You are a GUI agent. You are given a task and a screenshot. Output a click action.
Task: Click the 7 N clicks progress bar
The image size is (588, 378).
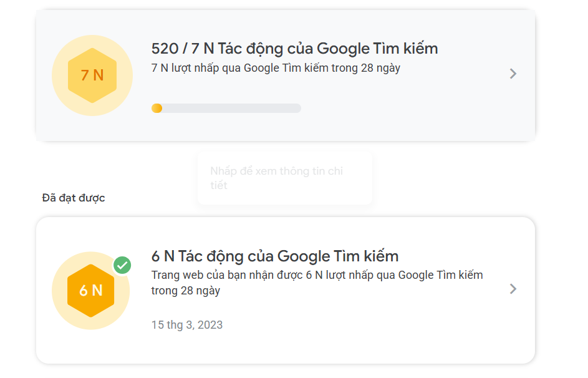coord(226,109)
